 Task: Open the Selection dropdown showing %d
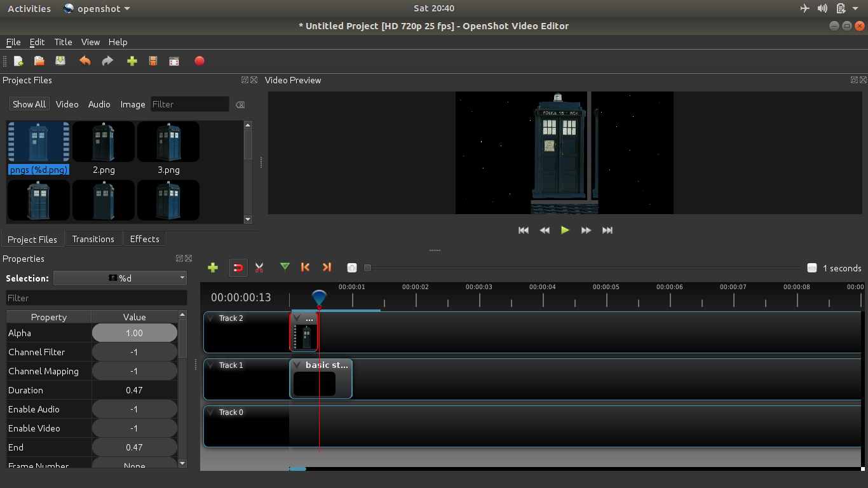(x=120, y=278)
